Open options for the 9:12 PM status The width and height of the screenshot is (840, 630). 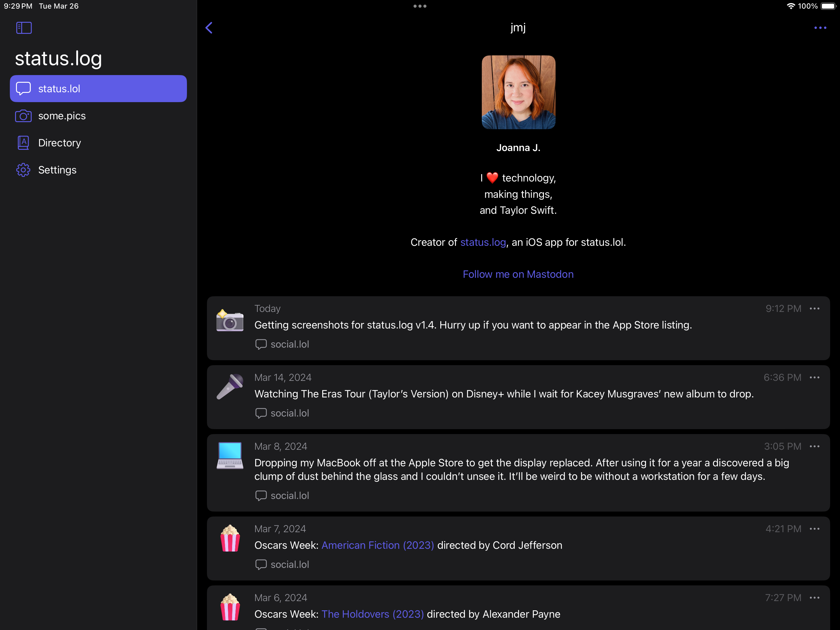tap(814, 309)
